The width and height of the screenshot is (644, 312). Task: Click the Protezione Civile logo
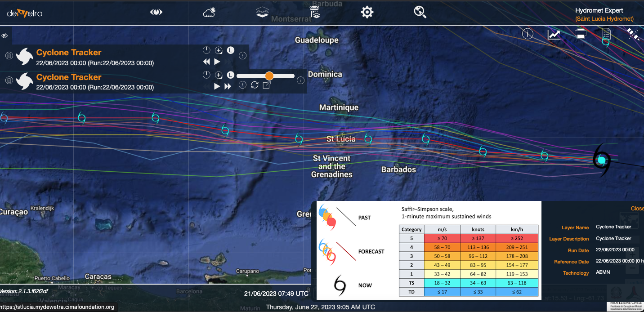(626, 299)
